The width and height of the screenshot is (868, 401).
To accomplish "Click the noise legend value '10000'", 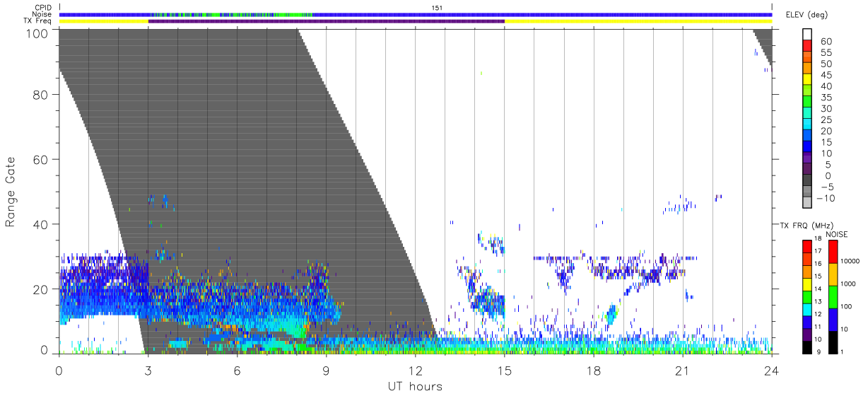I will pyautogui.click(x=851, y=261).
